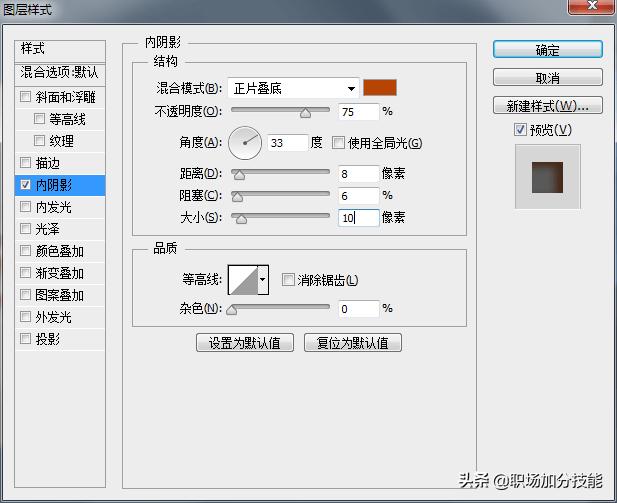Viewport: 617px width, 503px height.
Task: Enable the 光泽 checkbox
Action: tap(25, 228)
